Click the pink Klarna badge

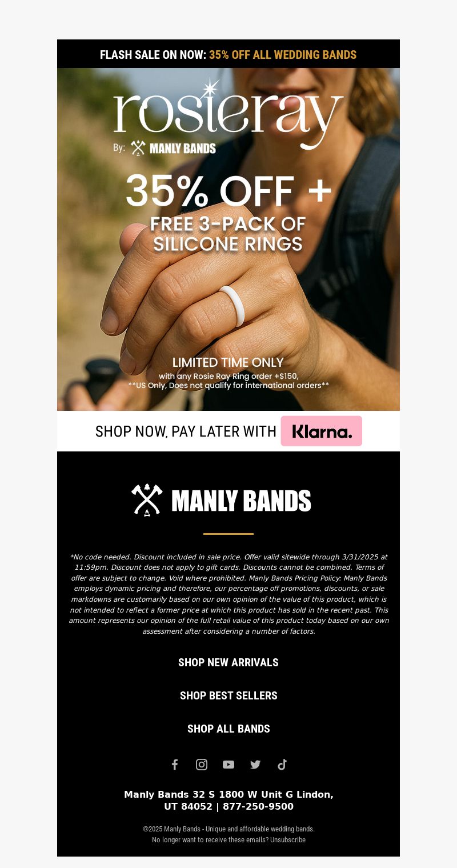pos(322,431)
